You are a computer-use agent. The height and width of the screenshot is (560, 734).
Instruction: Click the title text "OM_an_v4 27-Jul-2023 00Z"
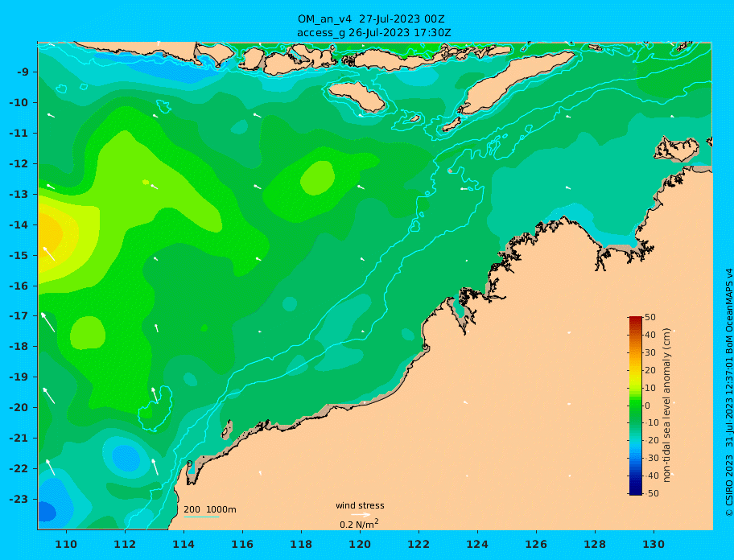pos(371,19)
